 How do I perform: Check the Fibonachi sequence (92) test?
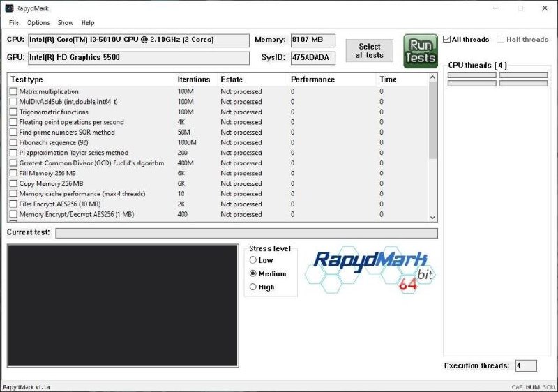[x=13, y=143]
